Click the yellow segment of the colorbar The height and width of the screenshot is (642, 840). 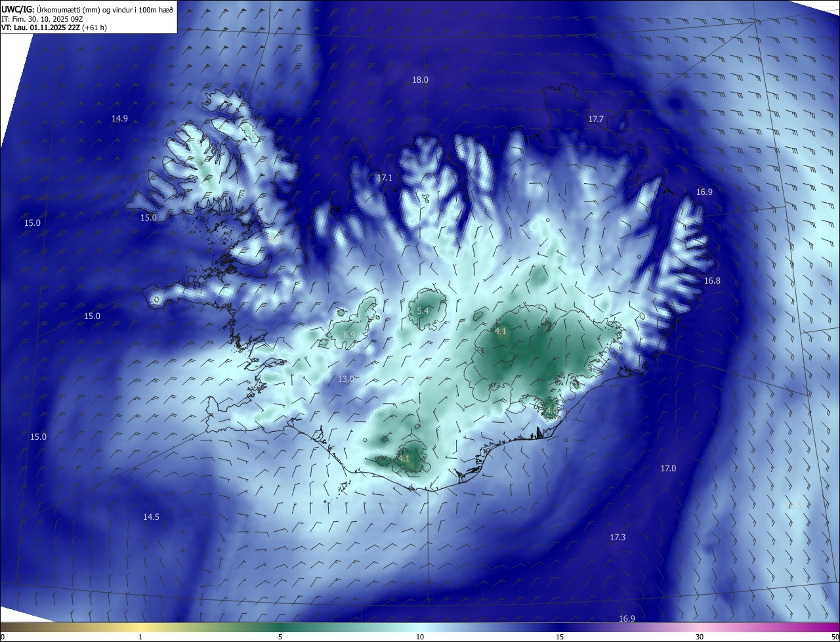click(141, 627)
